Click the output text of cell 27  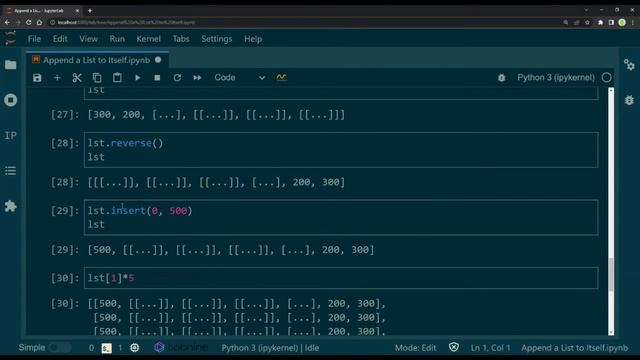(x=216, y=115)
